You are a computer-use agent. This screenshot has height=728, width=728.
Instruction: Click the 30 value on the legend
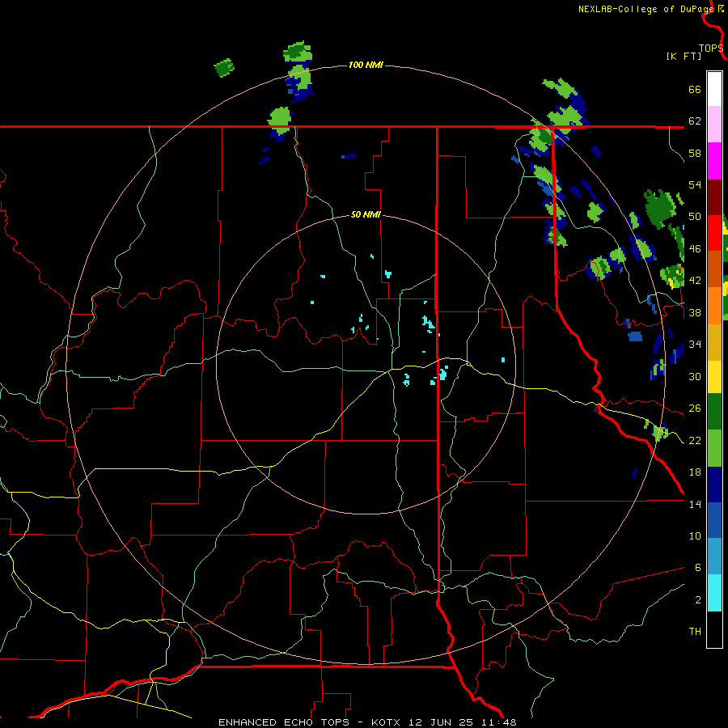pyautogui.click(x=695, y=376)
